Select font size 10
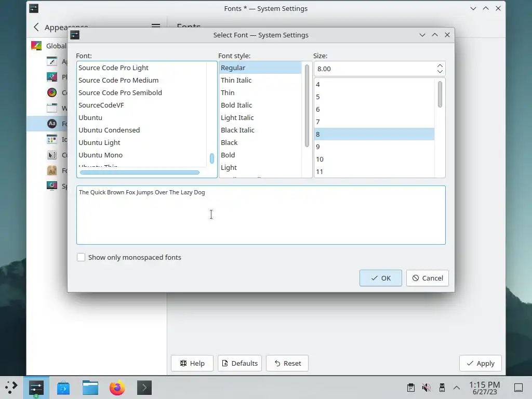 click(x=375, y=159)
